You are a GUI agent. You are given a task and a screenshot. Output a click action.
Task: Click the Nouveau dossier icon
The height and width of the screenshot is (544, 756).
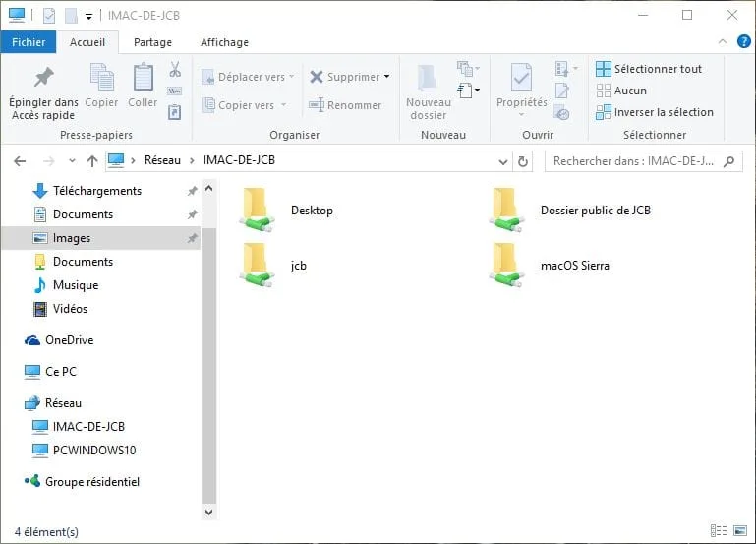tap(428, 78)
